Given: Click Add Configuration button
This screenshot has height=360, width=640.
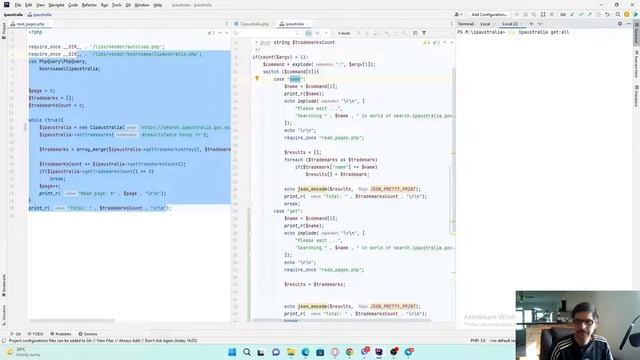Looking at the screenshot, I should pyautogui.click(x=489, y=15).
